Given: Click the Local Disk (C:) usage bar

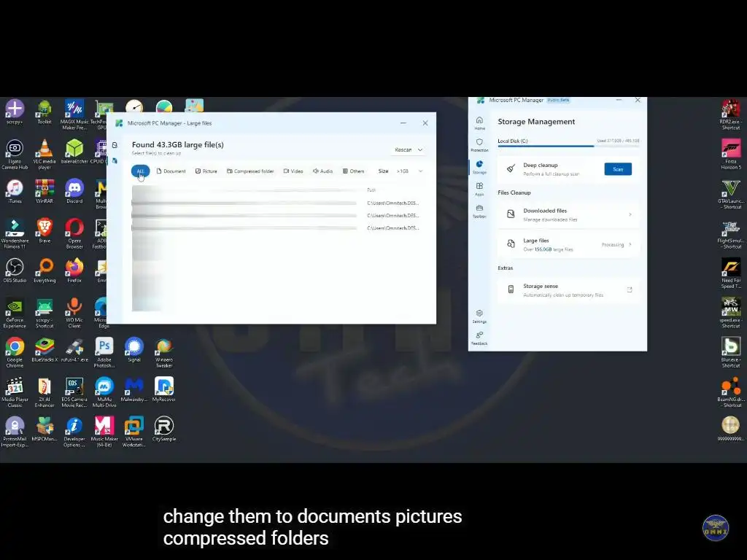Looking at the screenshot, I should tap(568, 146).
